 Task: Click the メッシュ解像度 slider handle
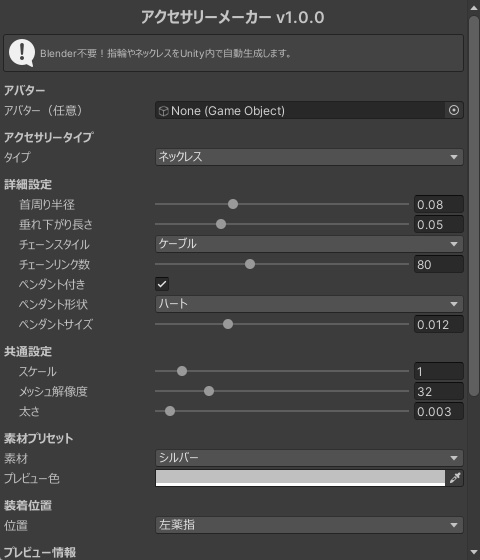click(209, 391)
